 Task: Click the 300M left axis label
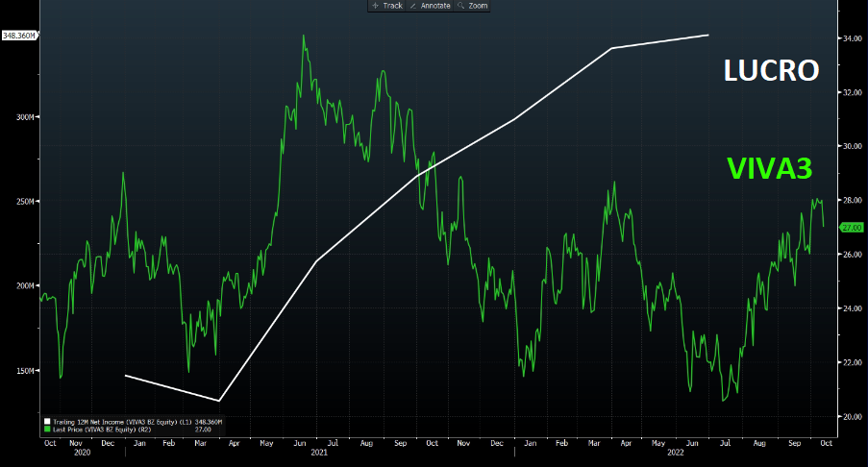pyautogui.click(x=25, y=117)
